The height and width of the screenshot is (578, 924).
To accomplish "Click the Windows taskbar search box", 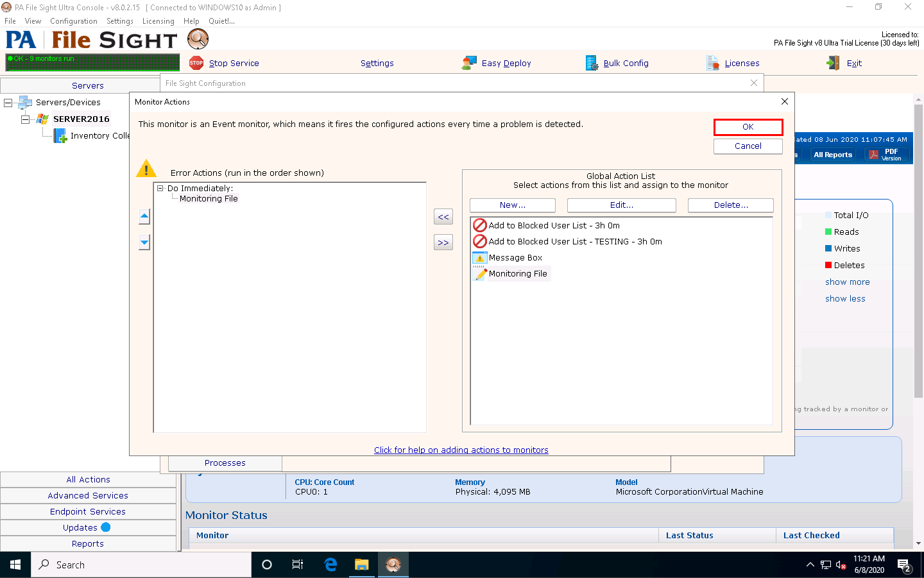I will 141,565.
